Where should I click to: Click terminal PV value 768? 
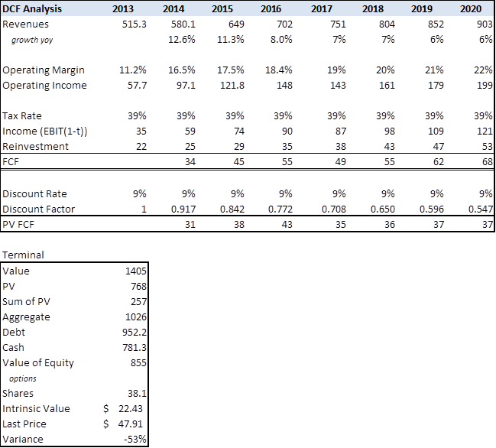point(138,287)
